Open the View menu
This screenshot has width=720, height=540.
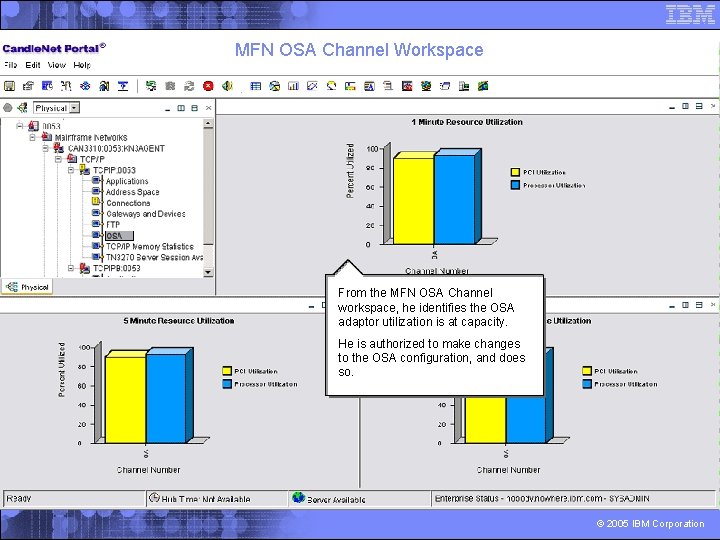(x=56, y=65)
